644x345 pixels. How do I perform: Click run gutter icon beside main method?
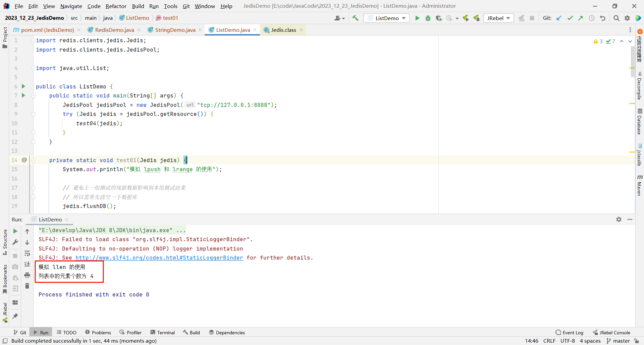tap(23, 95)
